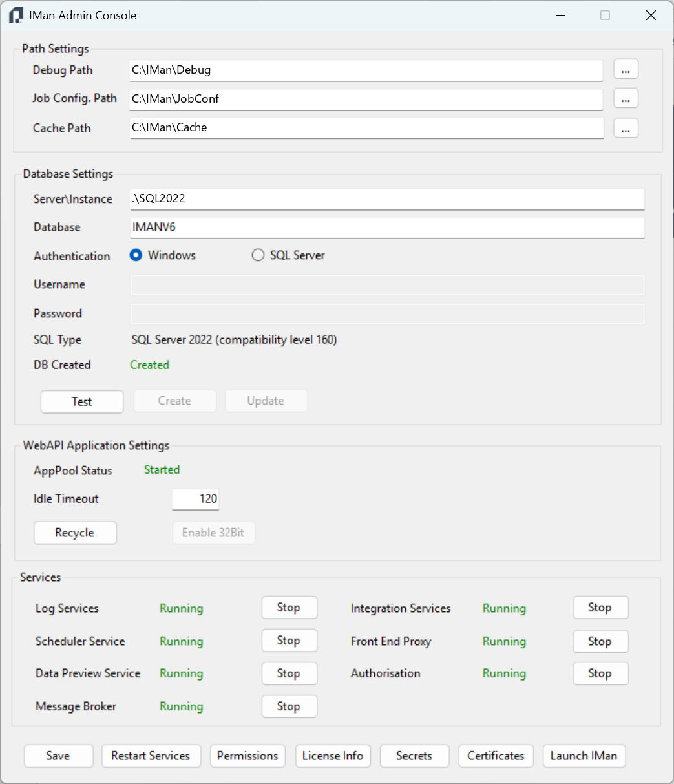Click the Update database button
The image size is (674, 784).
(266, 401)
